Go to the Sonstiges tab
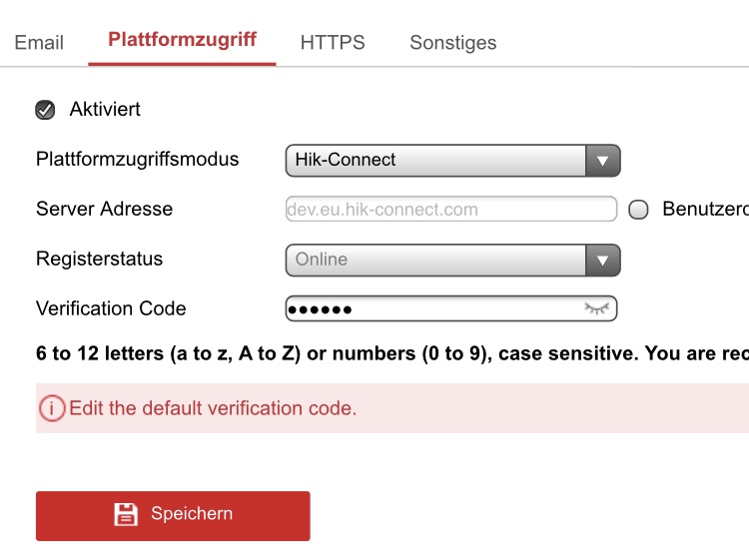This screenshot has width=749, height=560. 452,43
